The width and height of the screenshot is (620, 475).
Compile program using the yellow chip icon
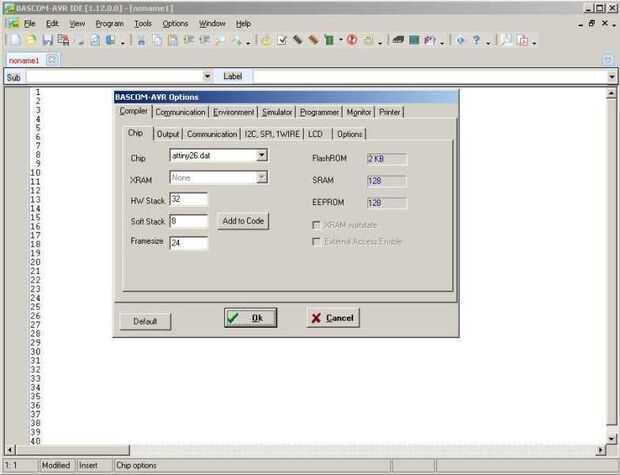coord(266,40)
